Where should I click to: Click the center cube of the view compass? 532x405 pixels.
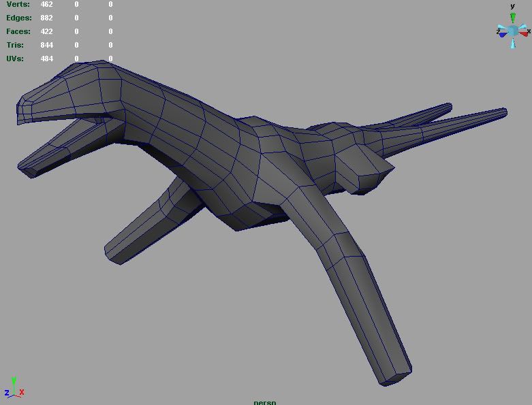click(513, 31)
